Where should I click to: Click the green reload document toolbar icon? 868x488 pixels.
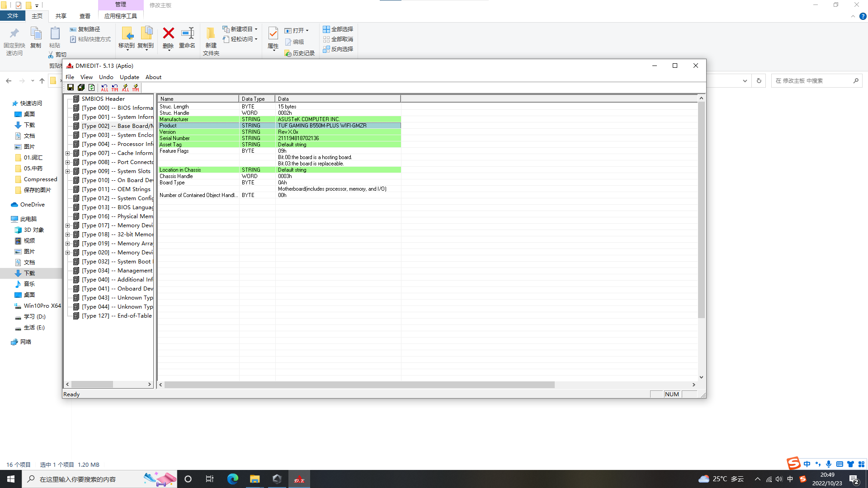click(x=91, y=88)
